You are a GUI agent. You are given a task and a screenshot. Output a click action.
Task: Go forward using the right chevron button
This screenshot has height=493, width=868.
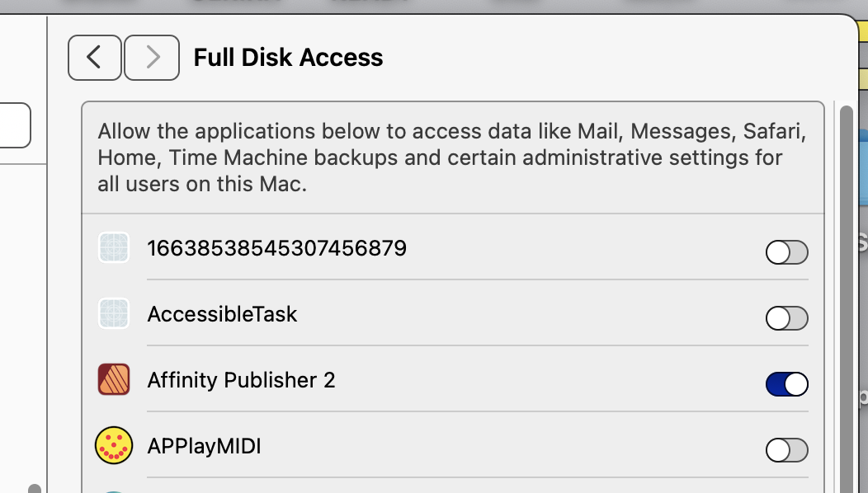(x=152, y=58)
